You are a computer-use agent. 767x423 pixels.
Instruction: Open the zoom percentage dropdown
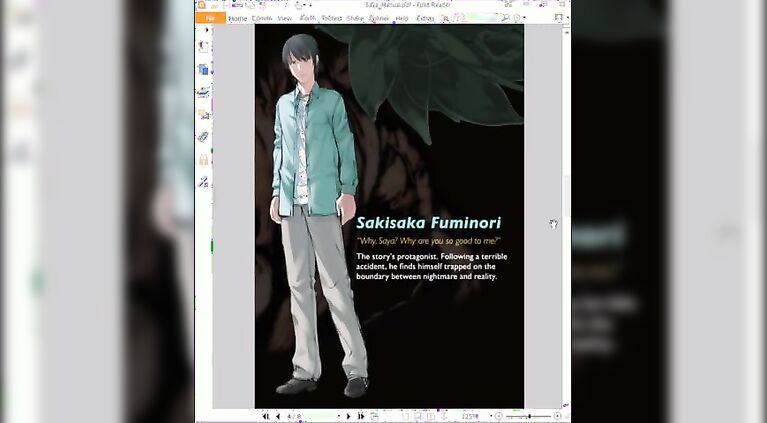point(491,416)
